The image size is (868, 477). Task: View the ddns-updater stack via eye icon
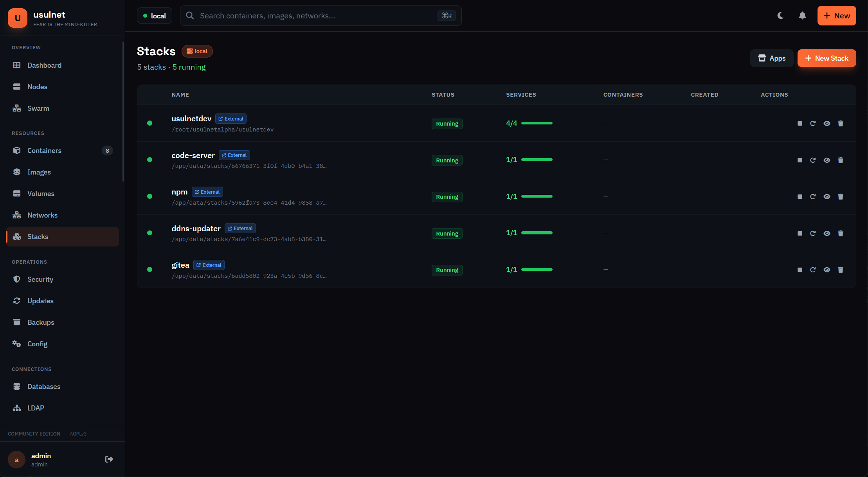tap(827, 233)
